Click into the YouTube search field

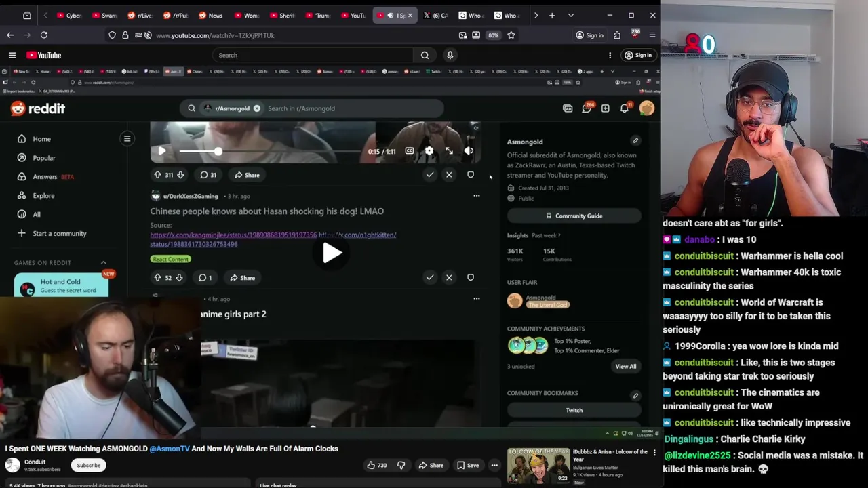[x=313, y=55]
